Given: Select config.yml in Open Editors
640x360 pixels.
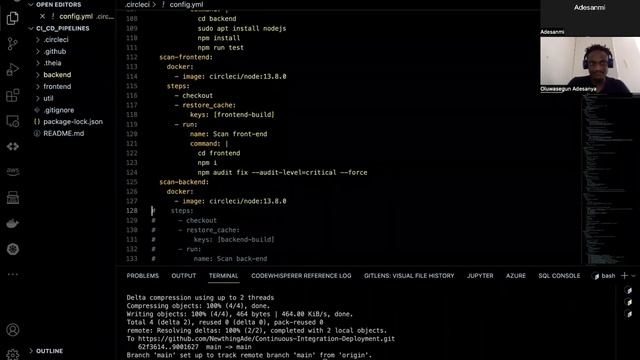Looking at the screenshot, I should click(x=76, y=16).
